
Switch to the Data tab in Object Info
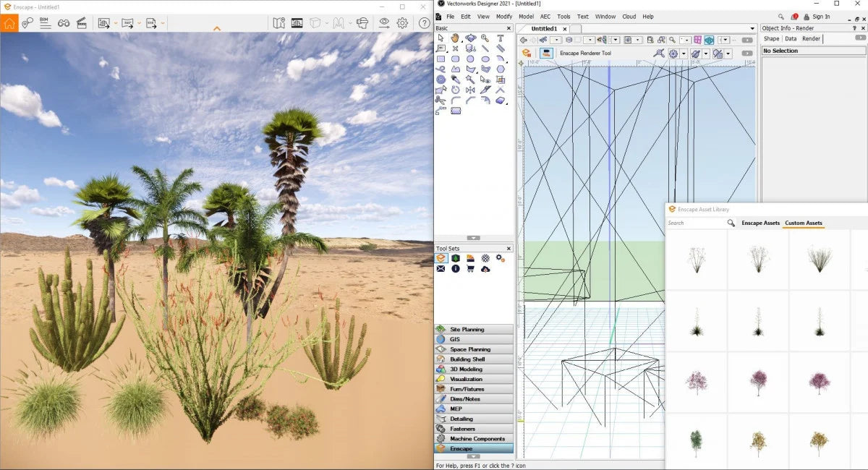click(x=791, y=39)
